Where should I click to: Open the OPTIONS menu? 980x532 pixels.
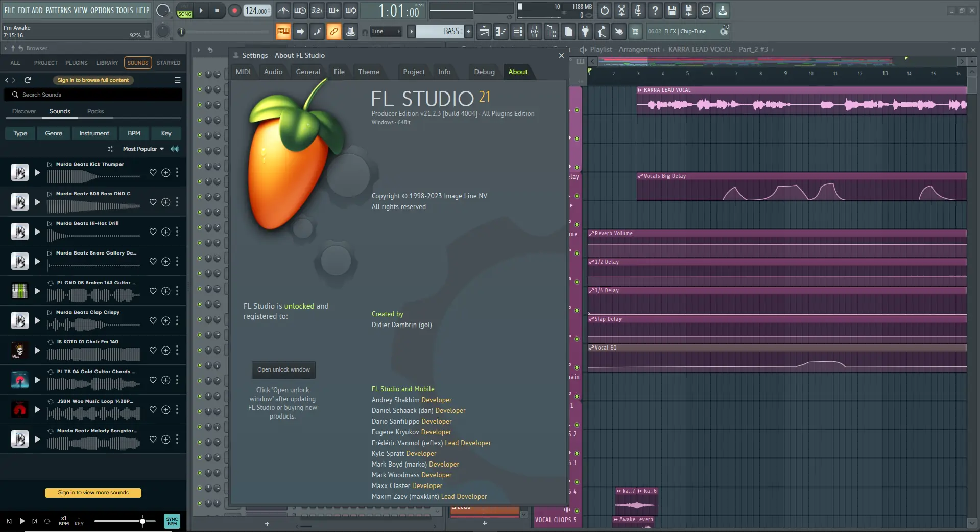(x=102, y=10)
